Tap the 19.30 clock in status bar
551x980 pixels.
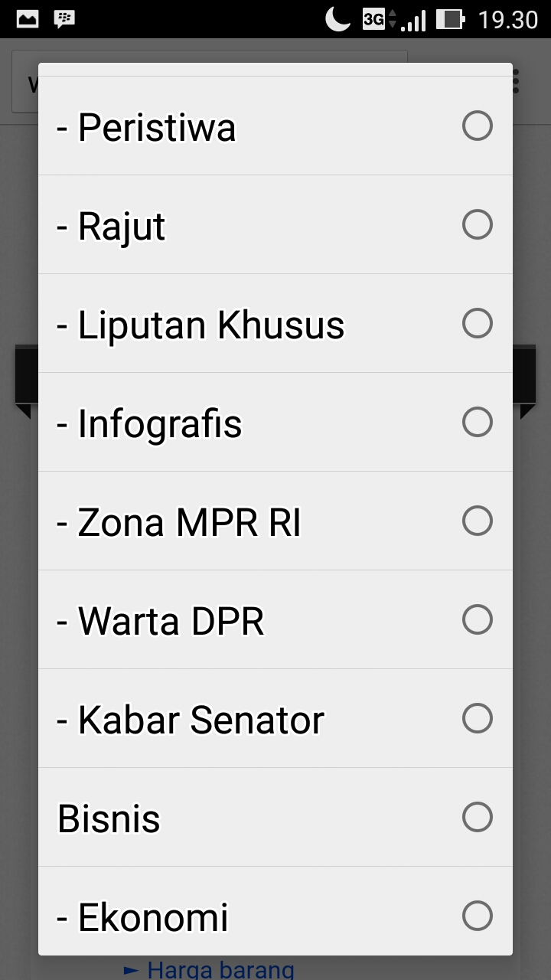click(507, 19)
